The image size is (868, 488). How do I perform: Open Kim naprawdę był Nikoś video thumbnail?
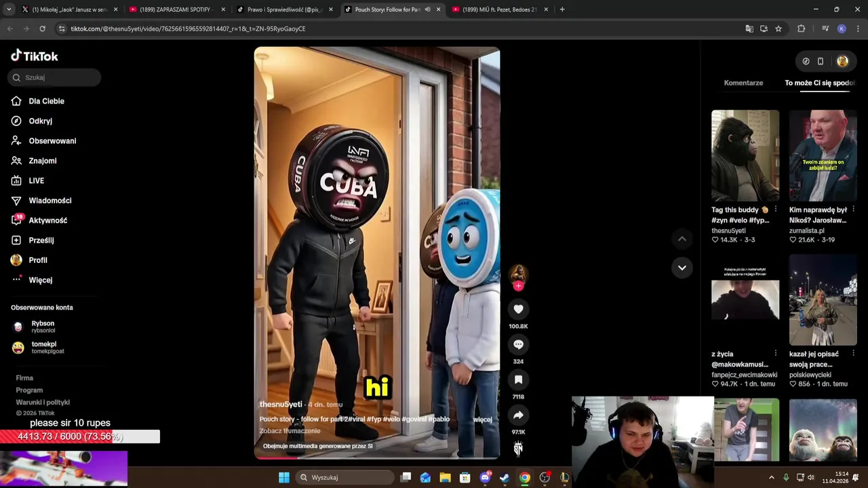pos(823,155)
